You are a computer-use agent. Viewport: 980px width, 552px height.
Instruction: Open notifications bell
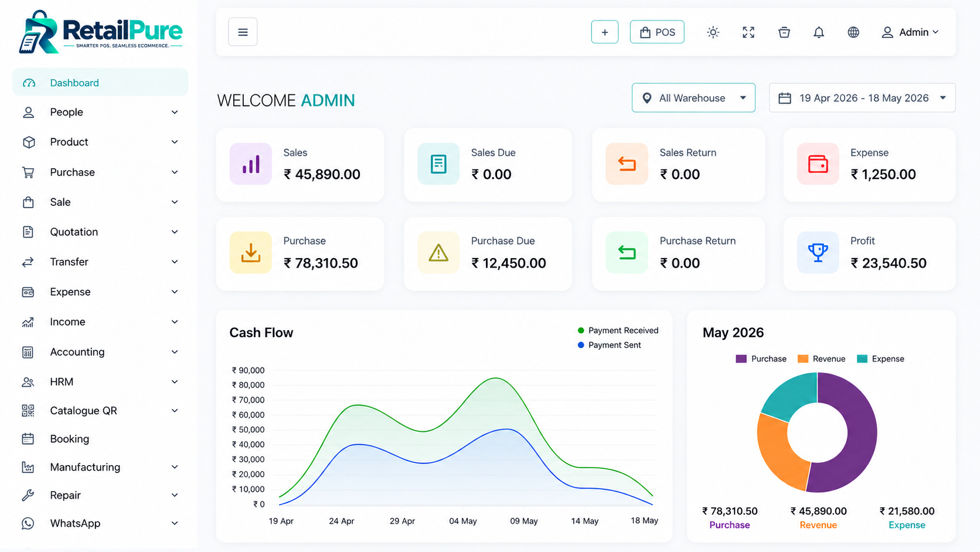[819, 32]
